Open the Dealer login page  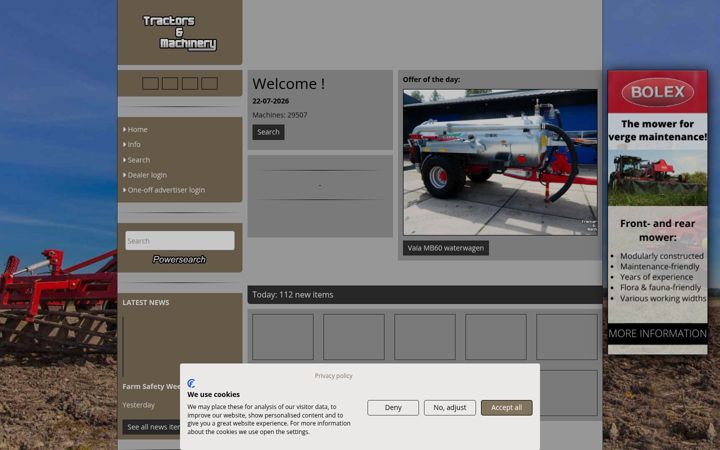147,175
